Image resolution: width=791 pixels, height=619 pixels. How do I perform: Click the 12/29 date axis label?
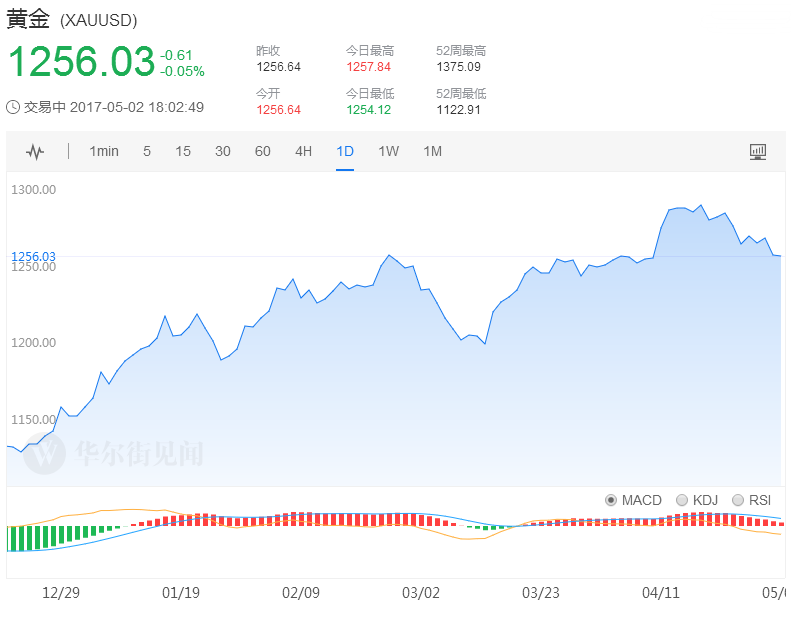tap(61, 593)
